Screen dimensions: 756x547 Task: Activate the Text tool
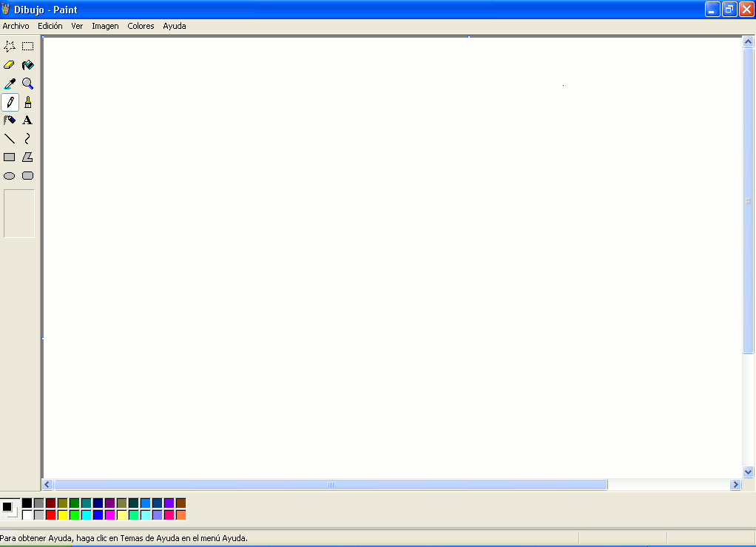tap(27, 120)
